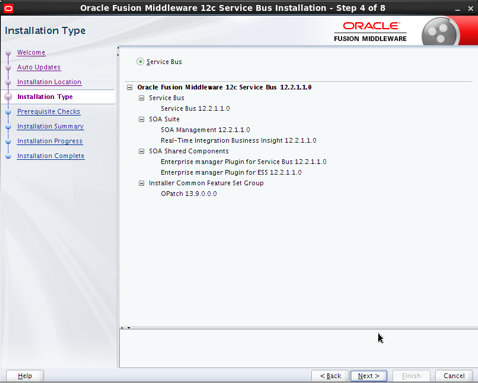
Task: Select the Service Bus radio button
Action: point(140,62)
